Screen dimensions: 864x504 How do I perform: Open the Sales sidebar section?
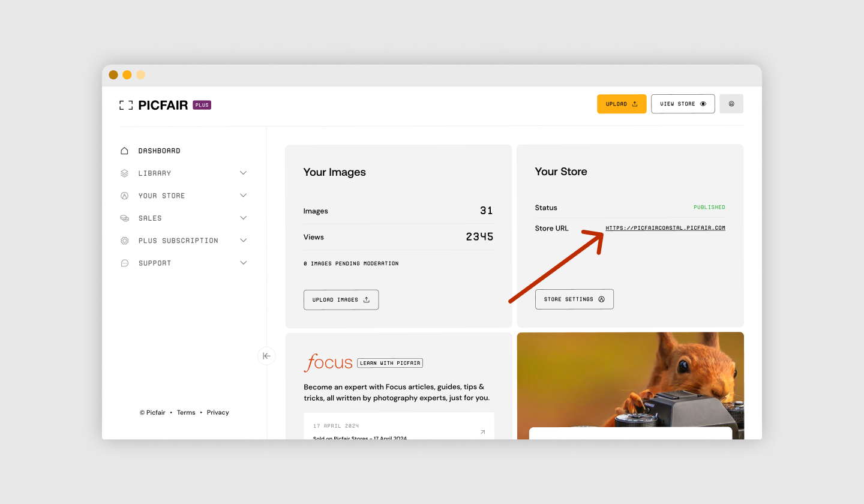pos(150,218)
